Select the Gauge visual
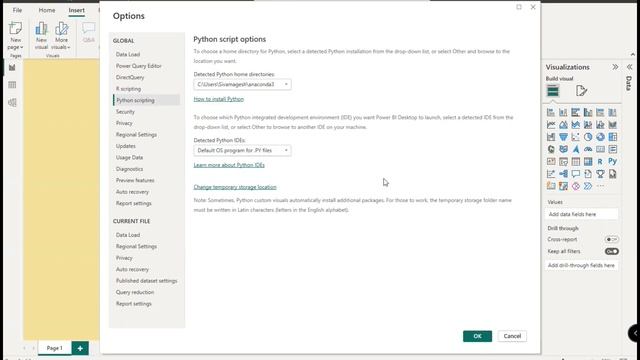This screenshot has height=360, width=640. (x=588, y=149)
